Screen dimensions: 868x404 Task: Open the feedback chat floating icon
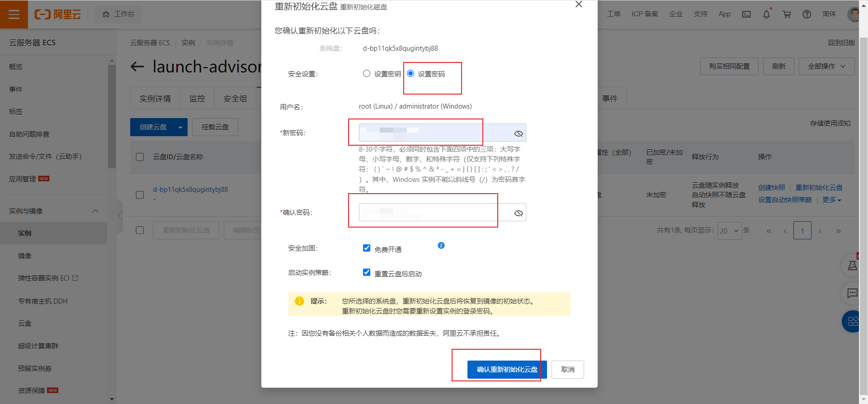852,293
